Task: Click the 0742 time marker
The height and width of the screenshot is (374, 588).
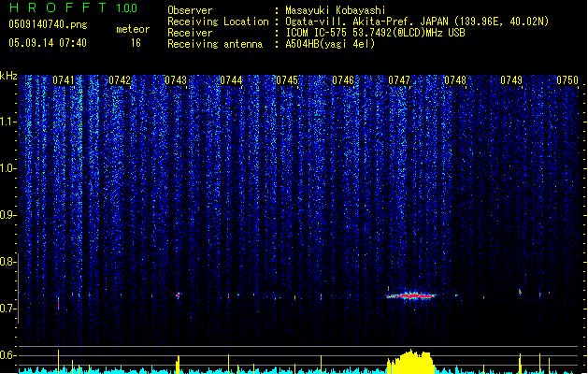Action: click(x=120, y=80)
